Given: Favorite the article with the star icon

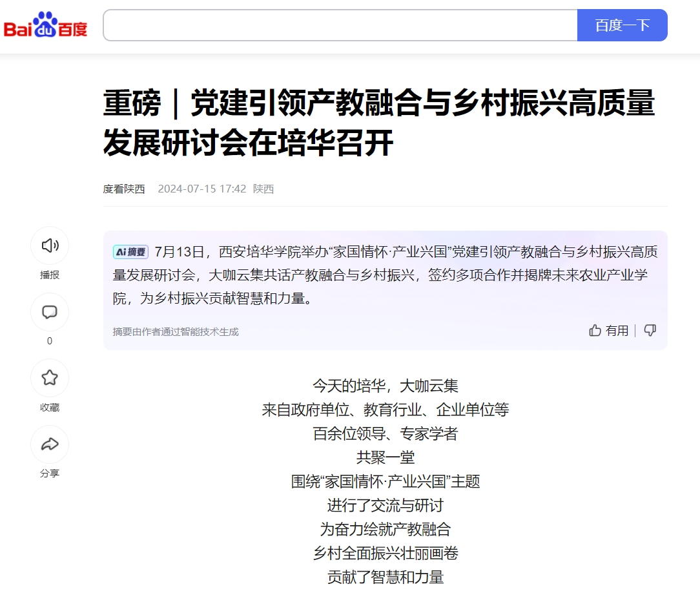Looking at the screenshot, I should [x=50, y=378].
